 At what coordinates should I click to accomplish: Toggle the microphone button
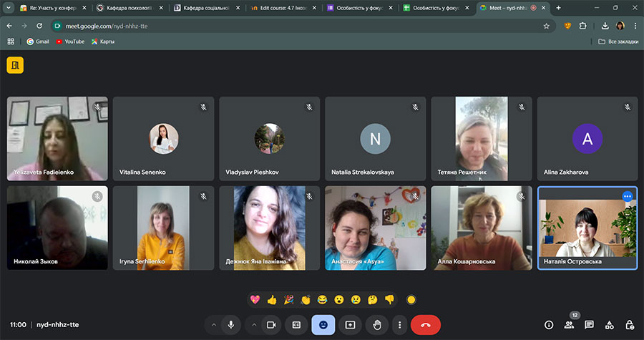(231, 325)
